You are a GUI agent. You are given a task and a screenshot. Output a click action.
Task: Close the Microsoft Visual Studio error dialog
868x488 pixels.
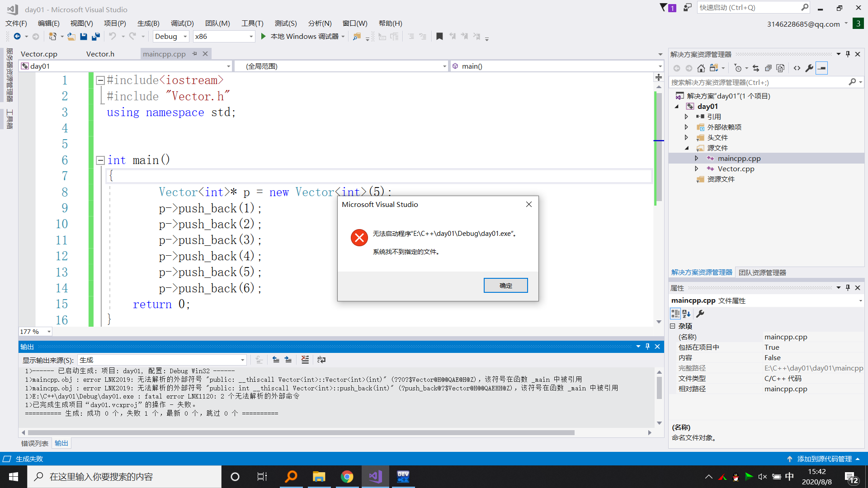[x=528, y=204]
